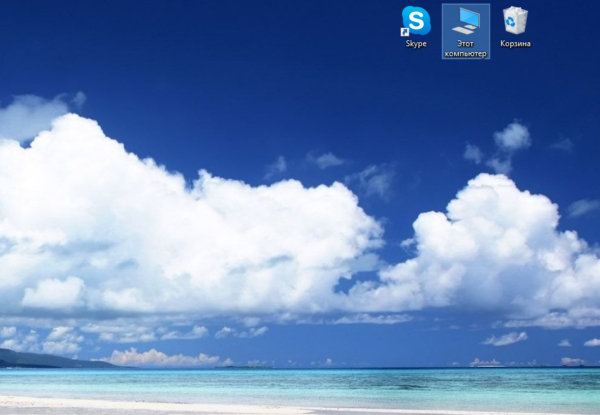This screenshot has width=600, height=415.
Task: Click the "Skype" label text
Action: [416, 44]
